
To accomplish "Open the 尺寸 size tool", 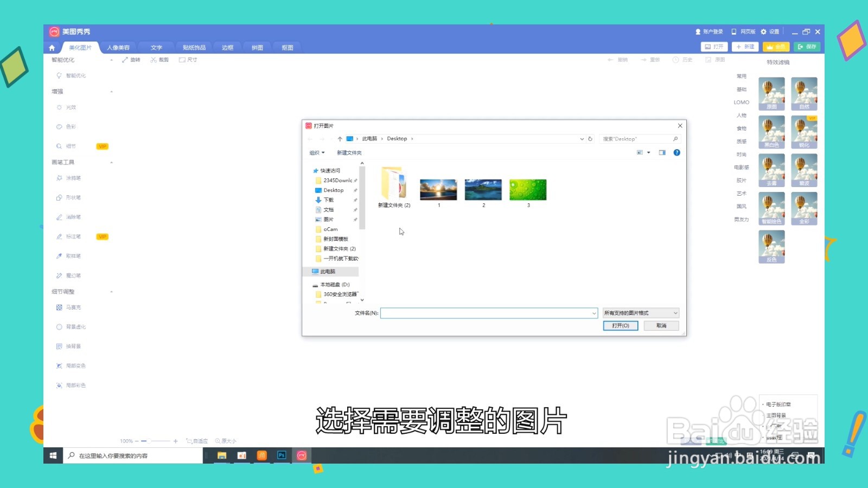I will pos(188,60).
